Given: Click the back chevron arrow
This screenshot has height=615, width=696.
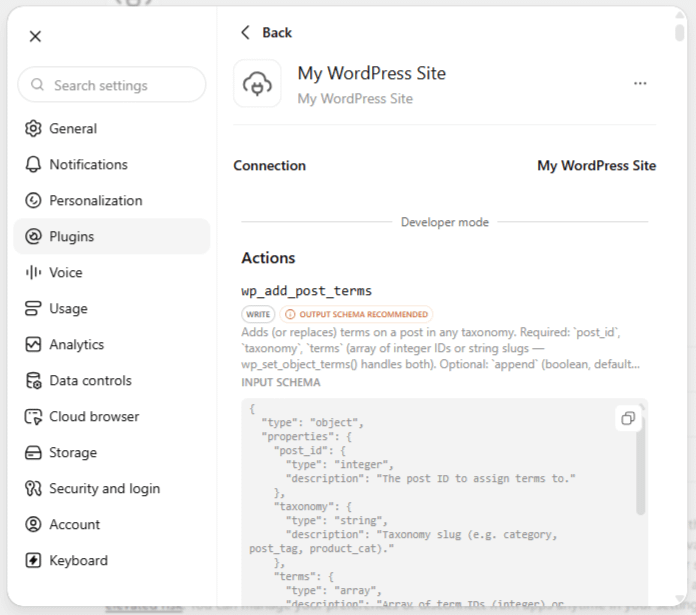Looking at the screenshot, I should (245, 32).
